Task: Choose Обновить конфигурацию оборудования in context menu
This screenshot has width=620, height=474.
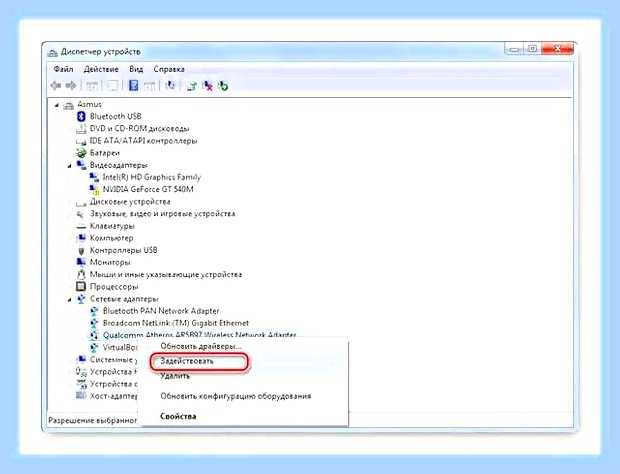Action: [236, 396]
